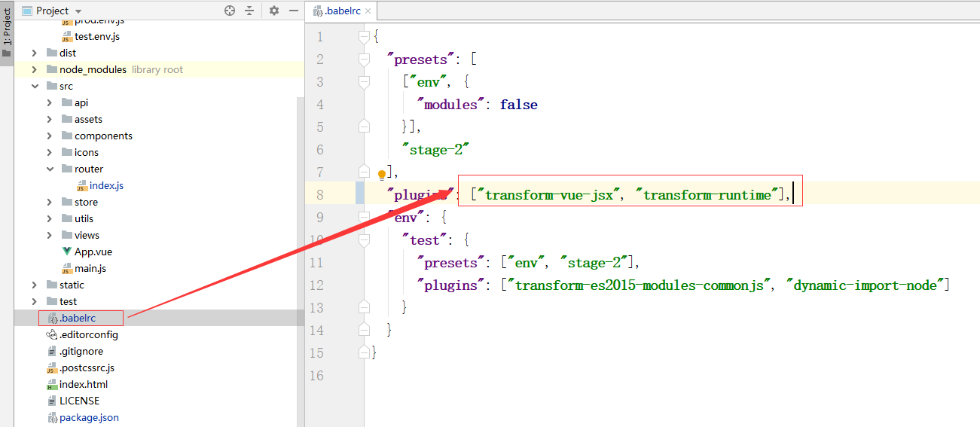Click the intention light bulb icon
Viewport: 980px width, 427px height.
(x=382, y=175)
